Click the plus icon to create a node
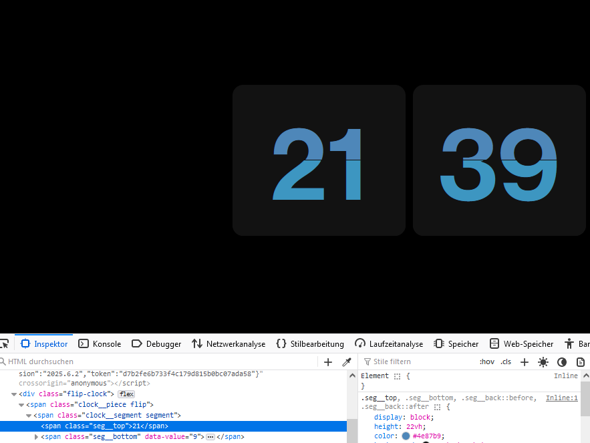The width and height of the screenshot is (590, 443). tap(328, 362)
